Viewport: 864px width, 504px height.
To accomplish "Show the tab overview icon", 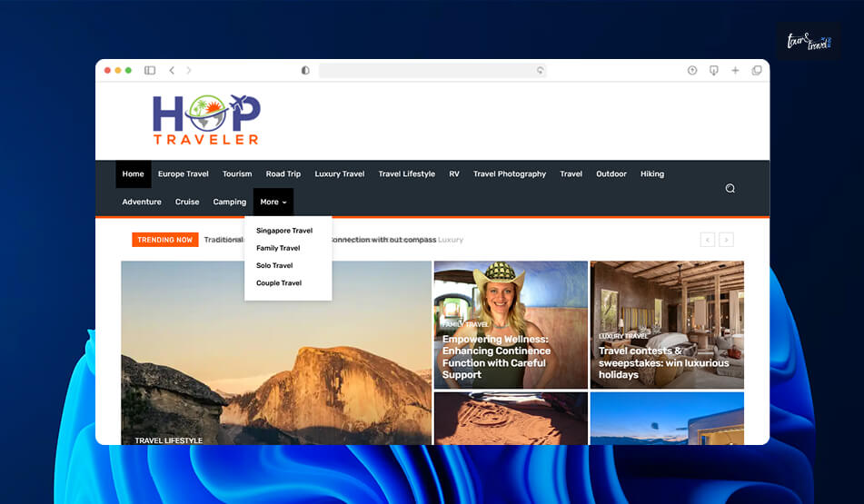I will [757, 71].
